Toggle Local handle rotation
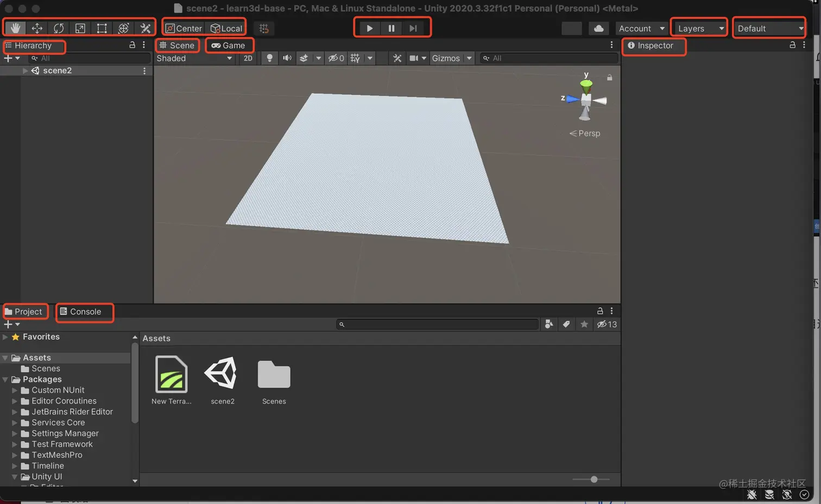 (226, 28)
